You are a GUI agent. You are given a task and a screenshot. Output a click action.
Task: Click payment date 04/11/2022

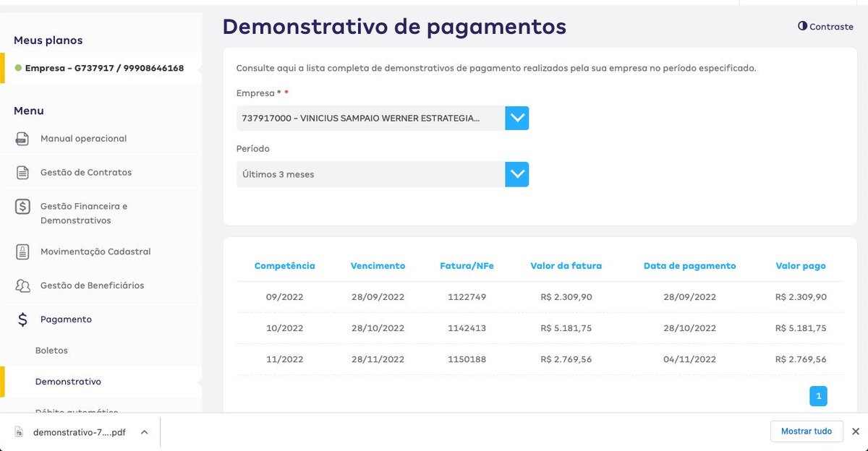pos(690,359)
